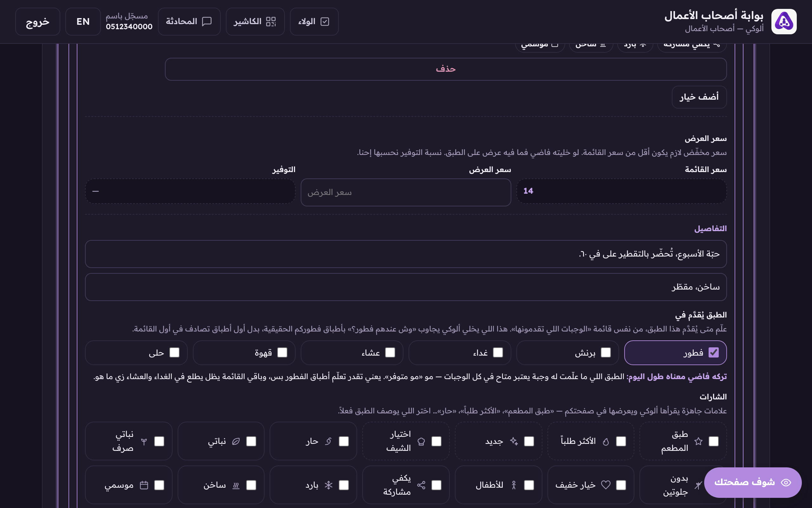
Task: Click the wheat icon beside بدون جلوتين
Action: [698, 485]
